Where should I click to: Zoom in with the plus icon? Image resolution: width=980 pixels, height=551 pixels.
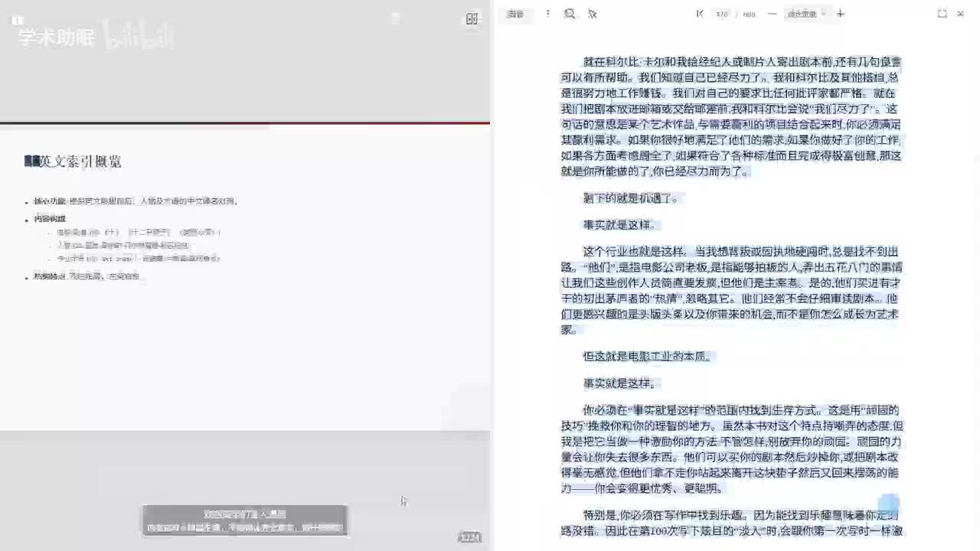pos(840,14)
